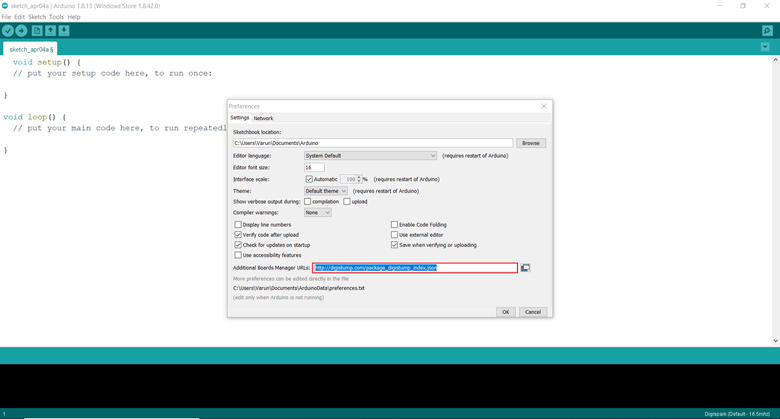The image size is (780, 419).
Task: Open the tab options dropdown arrow
Action: pos(765,47)
